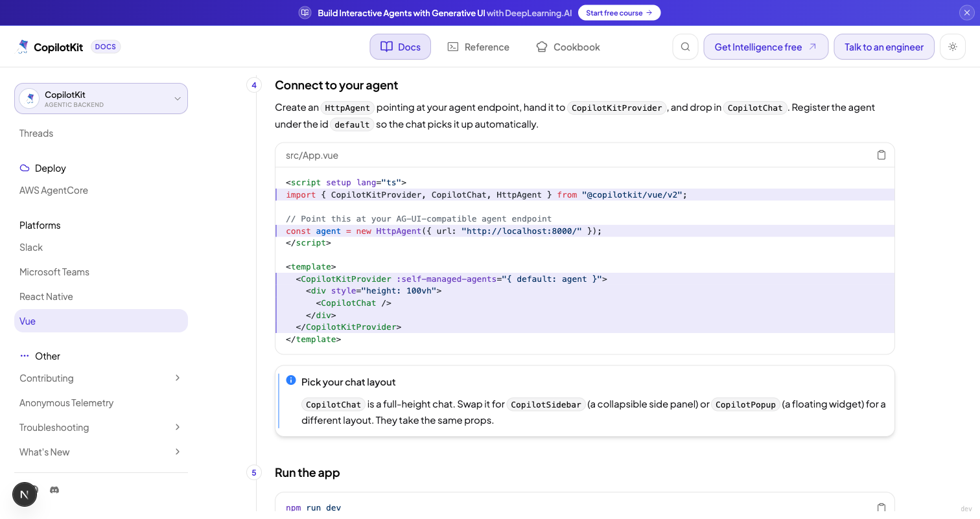980x519 pixels.
Task: Dismiss the DeepLearning.AI announcement banner
Action: pyautogui.click(x=966, y=13)
